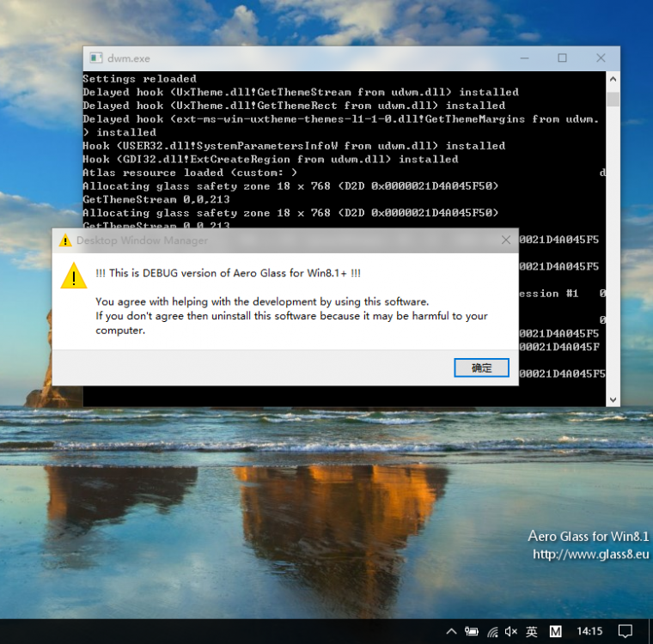Click the console scrollbar up arrow
The width and height of the screenshot is (653, 644).
point(613,79)
